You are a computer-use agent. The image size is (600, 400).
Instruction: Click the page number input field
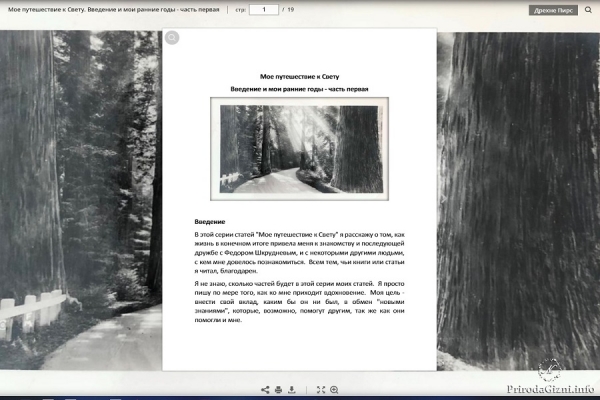(x=264, y=10)
